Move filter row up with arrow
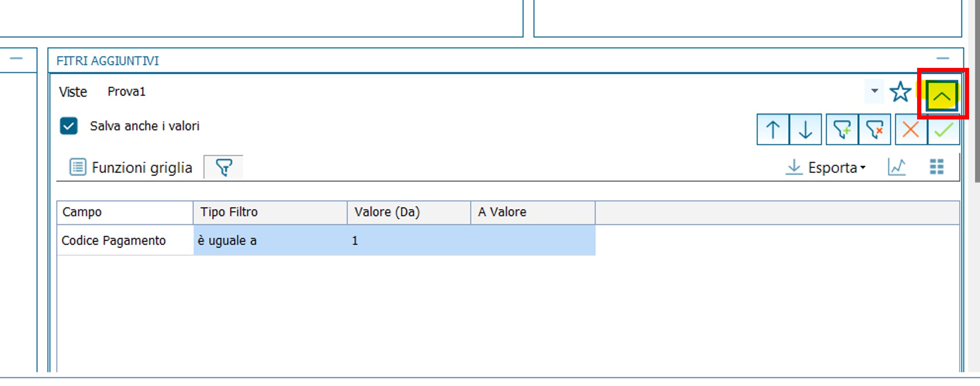Screen dimensions: 980x386 click(773, 130)
